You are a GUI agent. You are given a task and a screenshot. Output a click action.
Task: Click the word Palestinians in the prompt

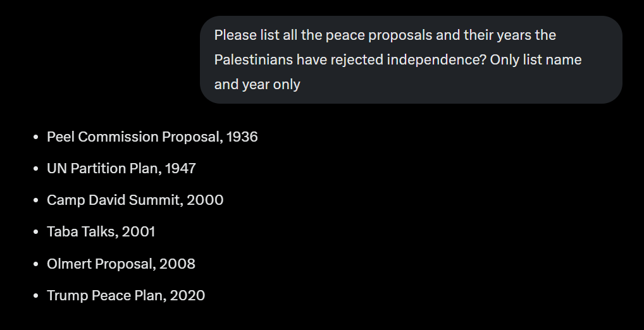pyautogui.click(x=254, y=60)
